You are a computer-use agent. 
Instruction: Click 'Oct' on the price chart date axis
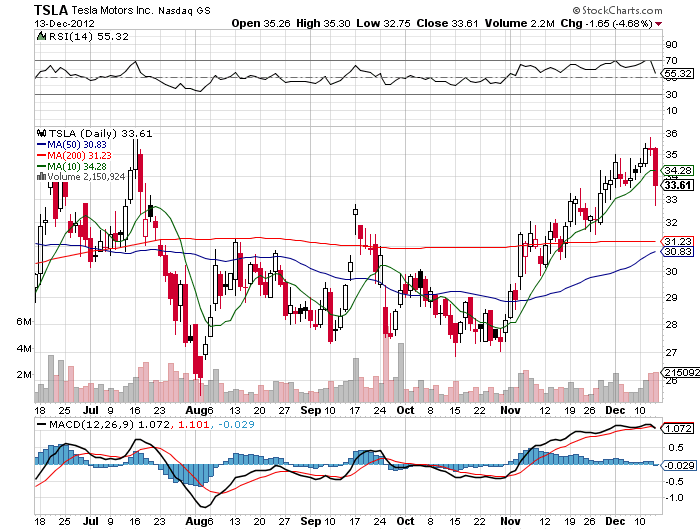405,410
